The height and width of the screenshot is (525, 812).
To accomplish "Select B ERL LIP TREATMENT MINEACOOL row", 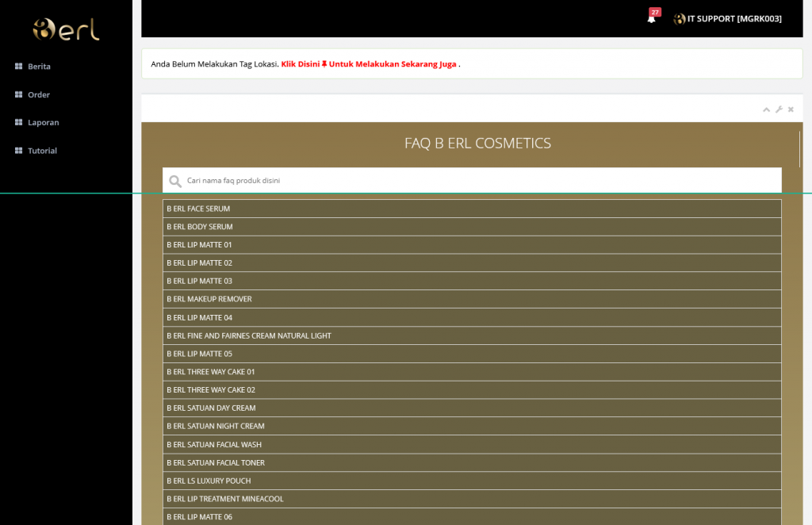I will (x=472, y=499).
